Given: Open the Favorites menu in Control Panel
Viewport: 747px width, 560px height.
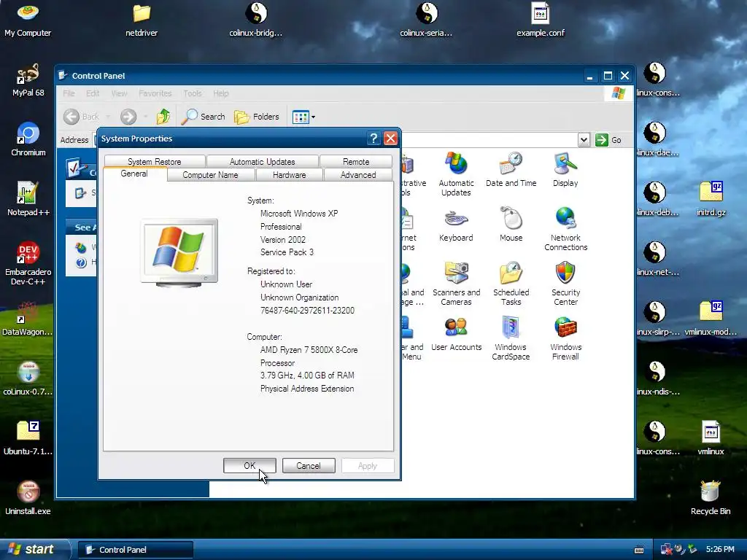Looking at the screenshot, I should click(155, 93).
